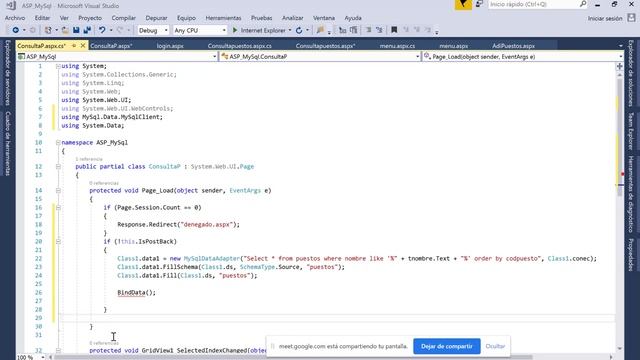Switch to the AdiPuestos.aspx tab
The height and width of the screenshot is (360, 640).
pos(513,46)
